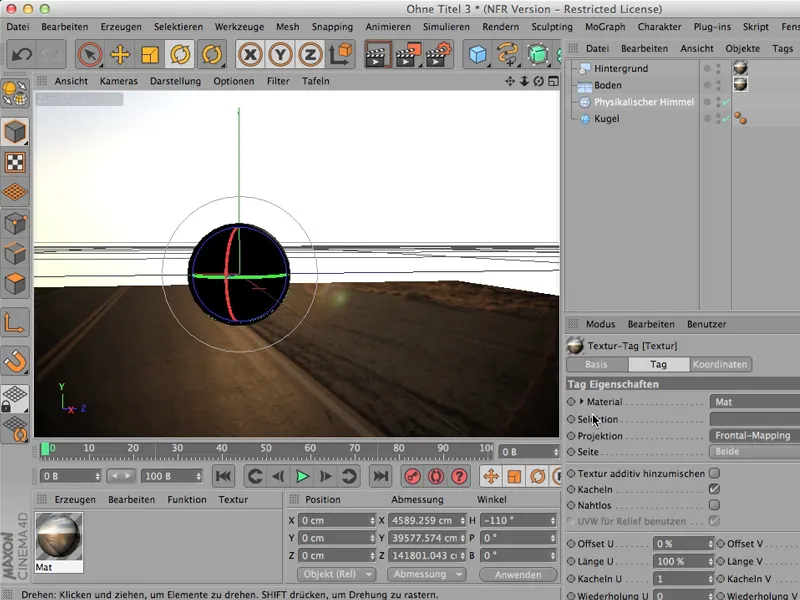Click the record keyframe button

pyautogui.click(x=412, y=476)
